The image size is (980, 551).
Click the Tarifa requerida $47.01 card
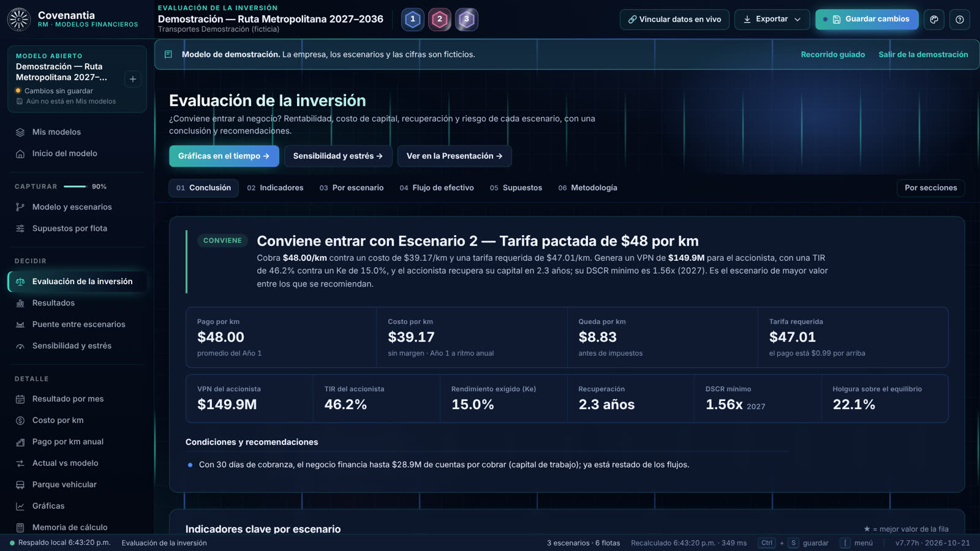tap(853, 337)
